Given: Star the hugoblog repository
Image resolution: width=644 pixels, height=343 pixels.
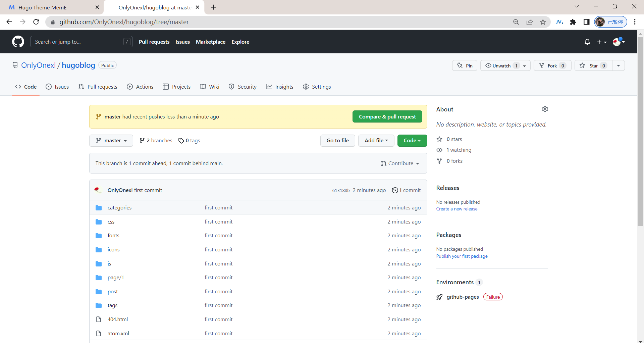Looking at the screenshot, I should tap(593, 66).
